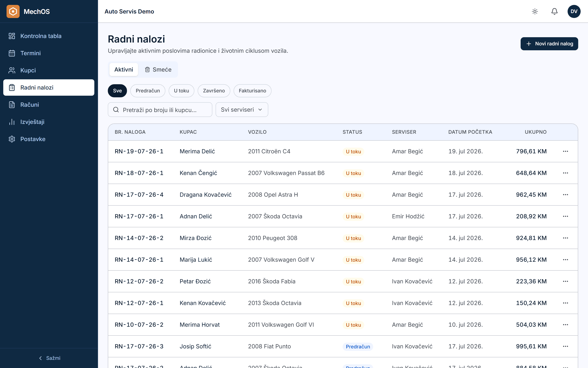The height and width of the screenshot is (368, 588).
Task: Click the search magnifier icon
Action: click(116, 110)
